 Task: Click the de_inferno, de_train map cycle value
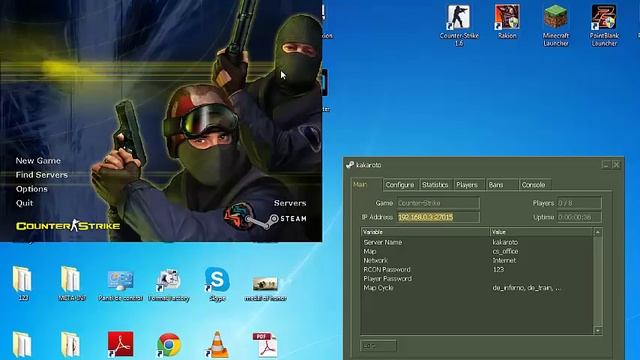[527, 288]
